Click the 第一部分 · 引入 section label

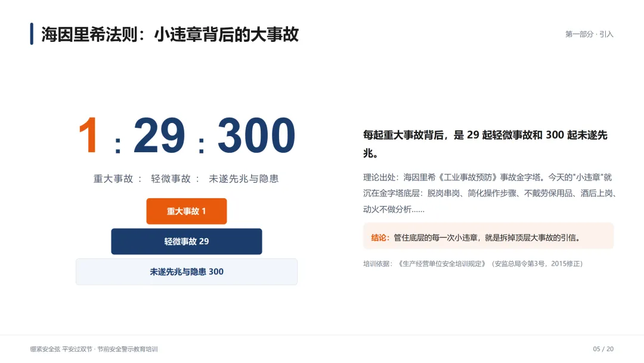click(589, 34)
